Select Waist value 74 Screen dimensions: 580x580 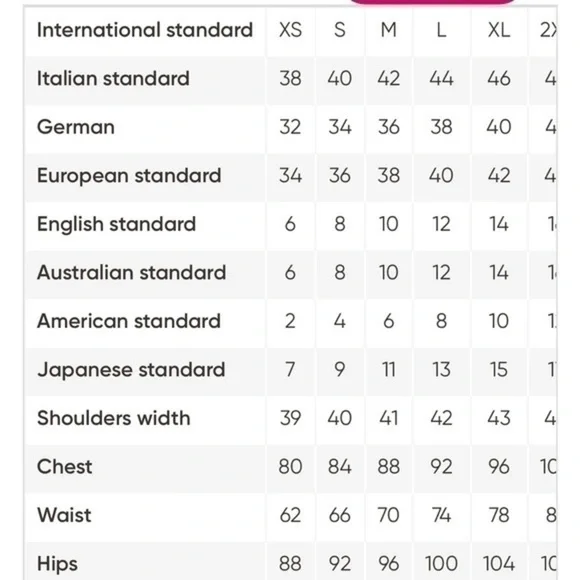[441, 515]
